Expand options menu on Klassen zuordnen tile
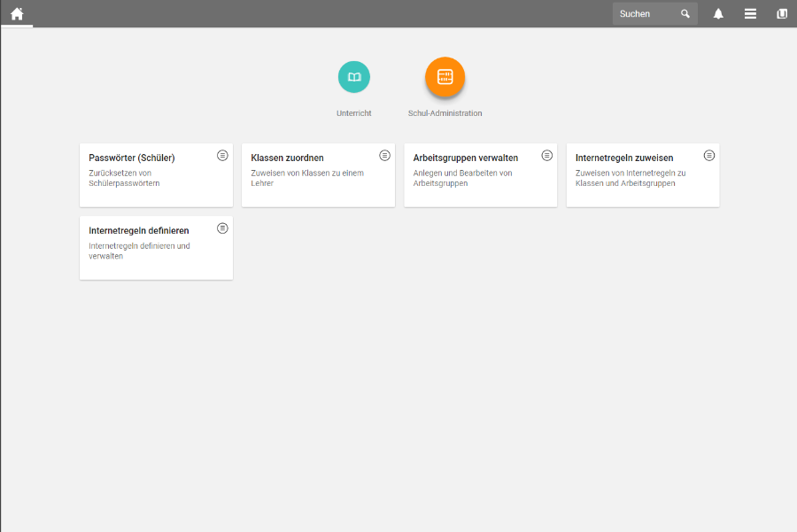This screenshot has height=532, width=797. (384, 155)
